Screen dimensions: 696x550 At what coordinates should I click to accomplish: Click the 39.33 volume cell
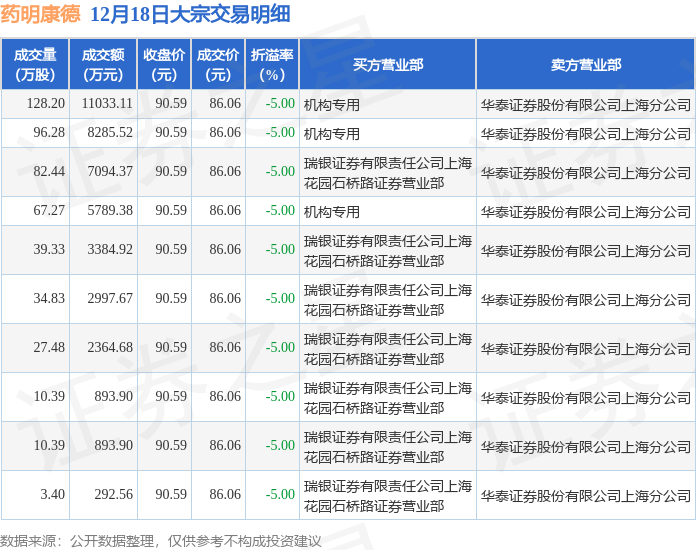coord(49,250)
